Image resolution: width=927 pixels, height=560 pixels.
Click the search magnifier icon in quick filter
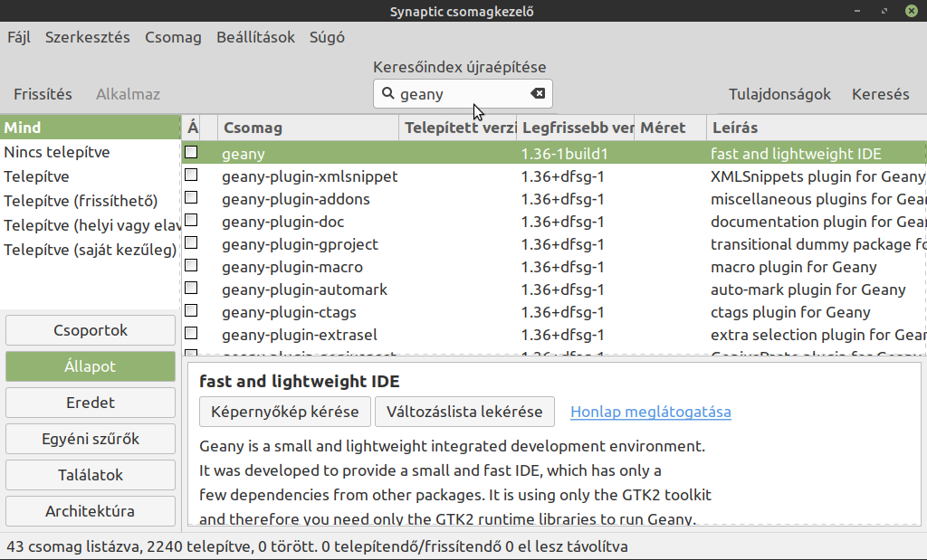click(x=387, y=93)
